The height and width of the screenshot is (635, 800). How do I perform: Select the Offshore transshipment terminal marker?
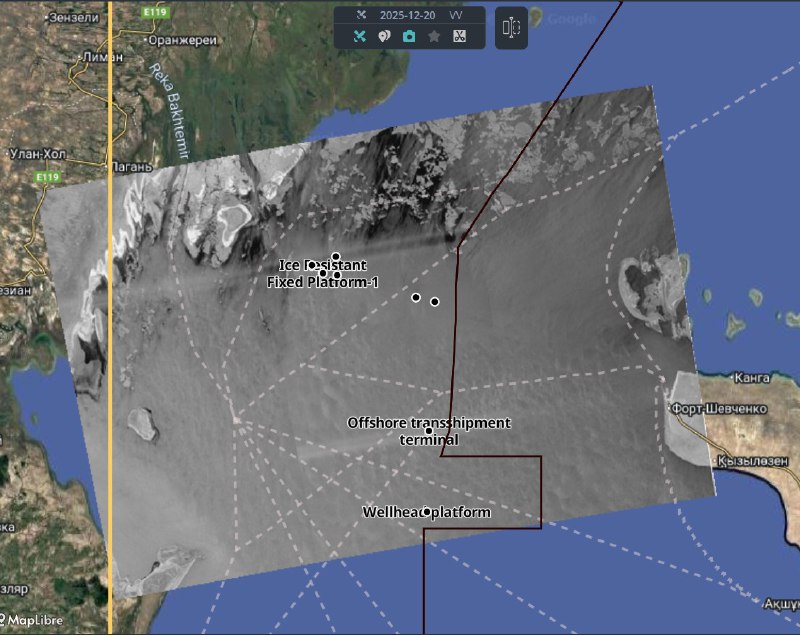pos(429,431)
